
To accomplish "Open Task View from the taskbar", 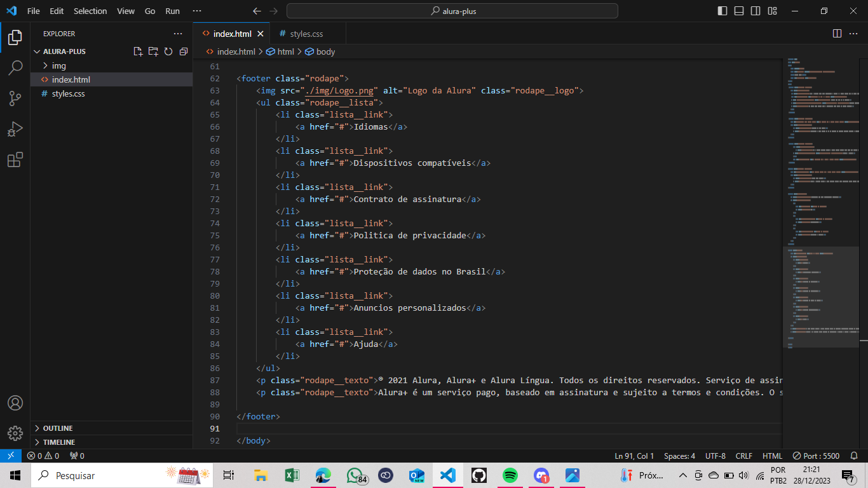I will 229,475.
